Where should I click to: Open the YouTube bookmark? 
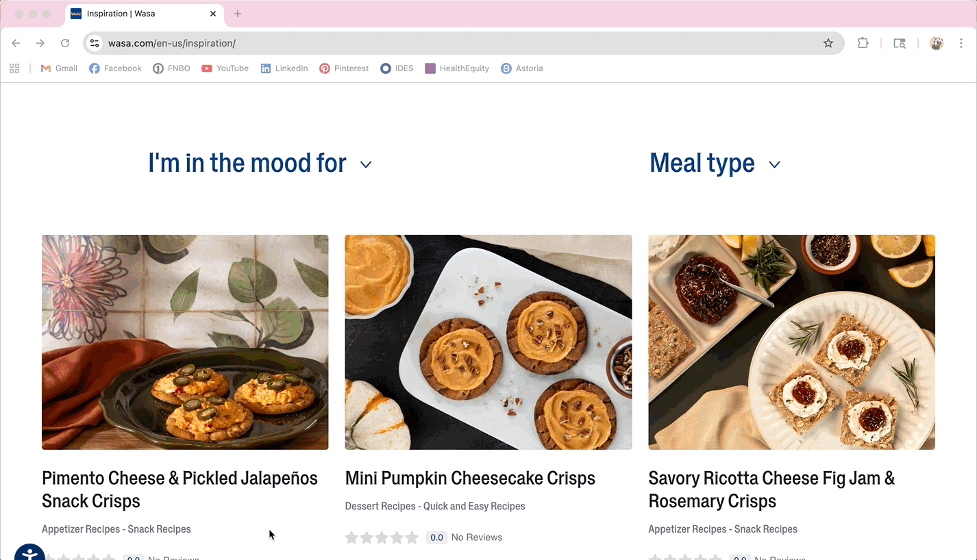tap(225, 68)
